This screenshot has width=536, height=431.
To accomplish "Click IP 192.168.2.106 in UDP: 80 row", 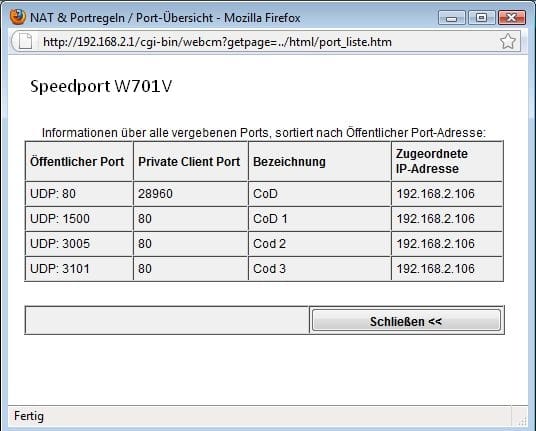I will coord(447,193).
